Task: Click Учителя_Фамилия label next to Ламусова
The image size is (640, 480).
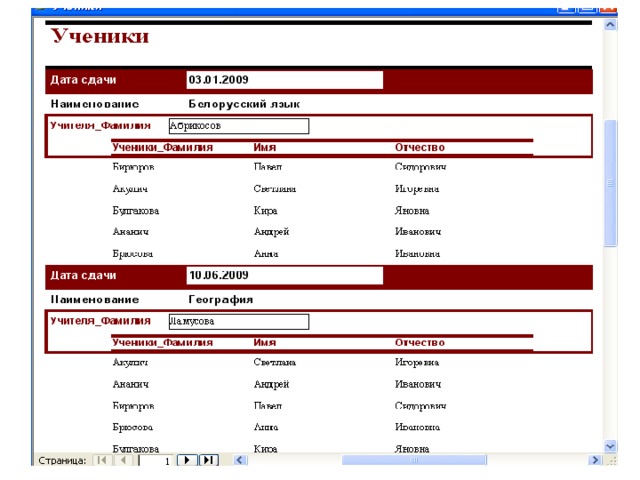Action: 100,321
